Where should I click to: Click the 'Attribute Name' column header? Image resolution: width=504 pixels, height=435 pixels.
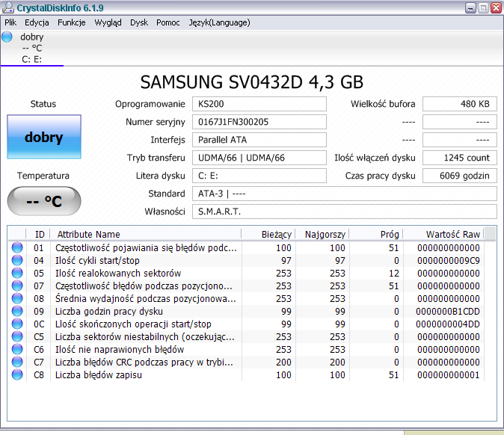(146, 234)
